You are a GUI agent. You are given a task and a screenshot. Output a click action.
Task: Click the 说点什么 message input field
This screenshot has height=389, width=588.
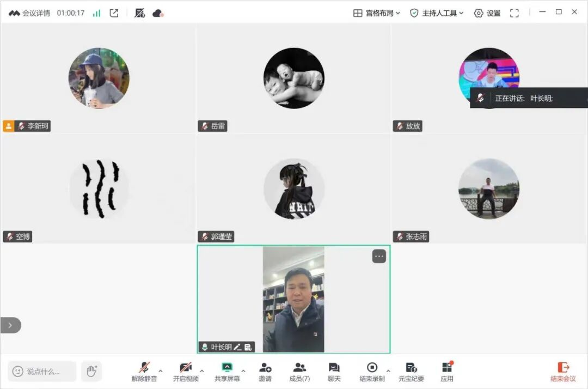[x=41, y=372]
